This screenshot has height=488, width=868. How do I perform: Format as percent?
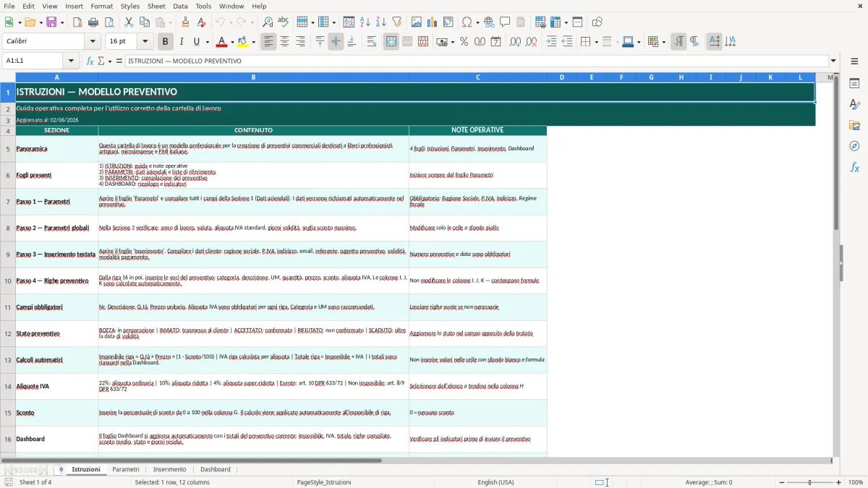[464, 42]
